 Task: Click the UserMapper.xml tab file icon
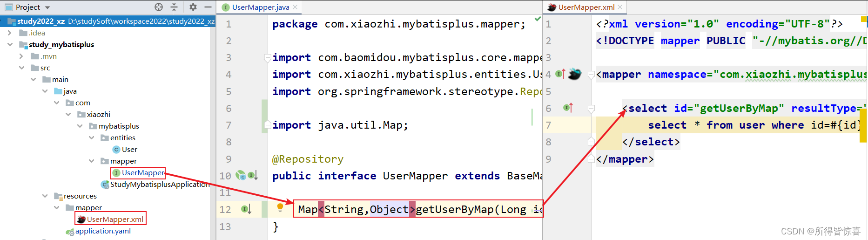(x=552, y=7)
